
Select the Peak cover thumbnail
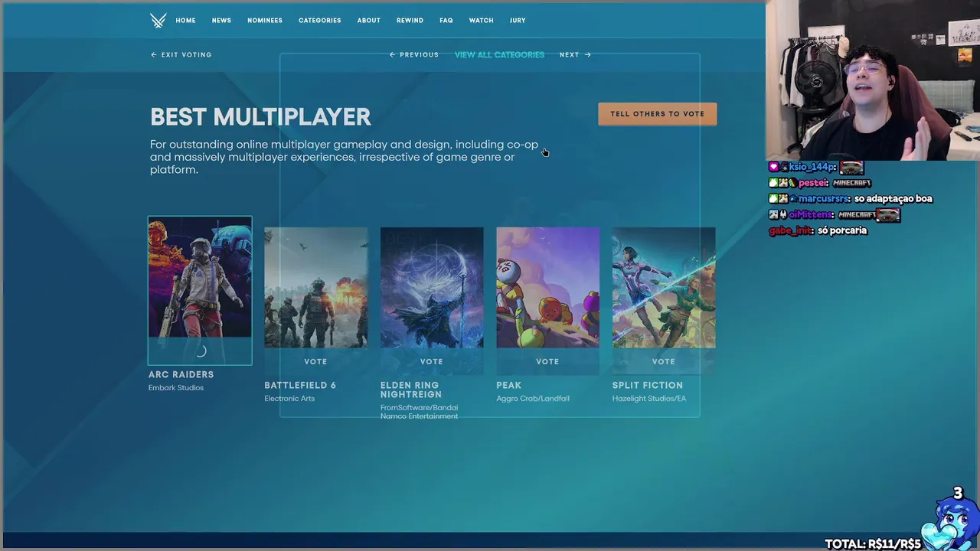coord(547,288)
